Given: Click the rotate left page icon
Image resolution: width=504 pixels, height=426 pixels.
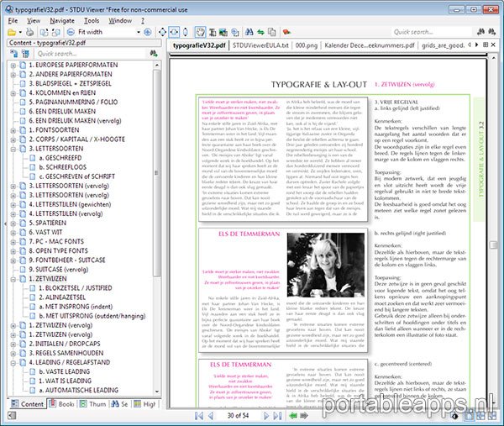Looking at the screenshot, I should coord(44,32).
